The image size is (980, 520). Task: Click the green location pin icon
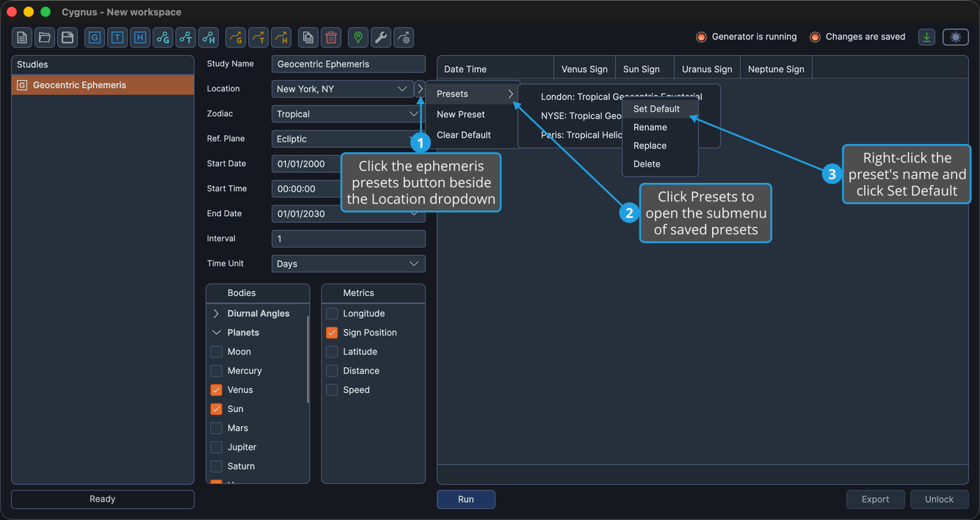[358, 37]
